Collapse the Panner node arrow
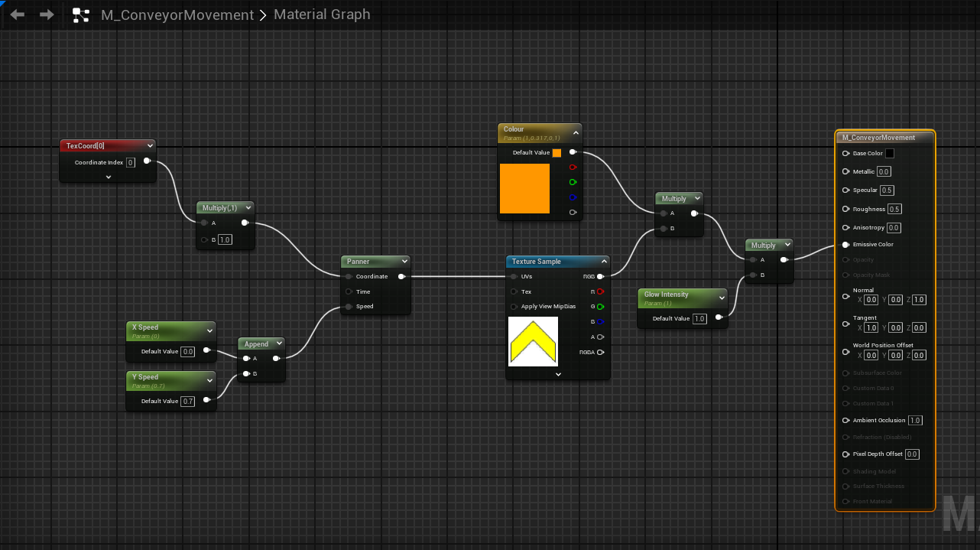Screen dimensions: 980x550 [404, 262]
